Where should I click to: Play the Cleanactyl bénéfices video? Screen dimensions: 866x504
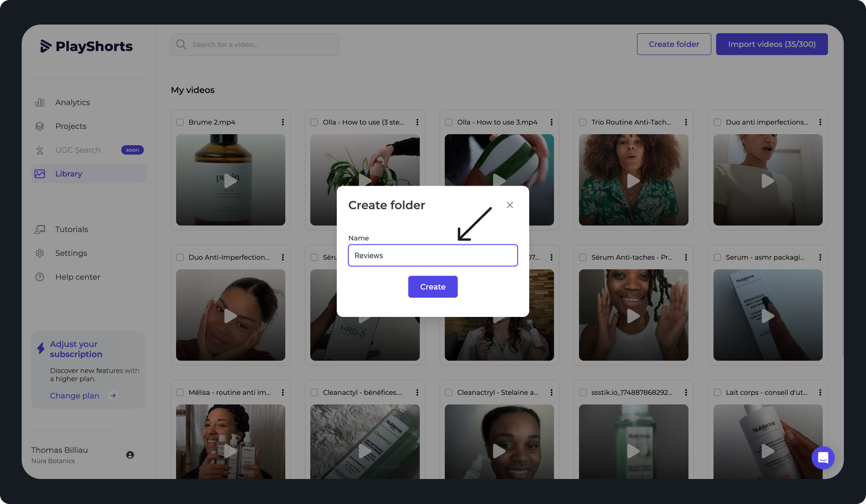(365, 451)
